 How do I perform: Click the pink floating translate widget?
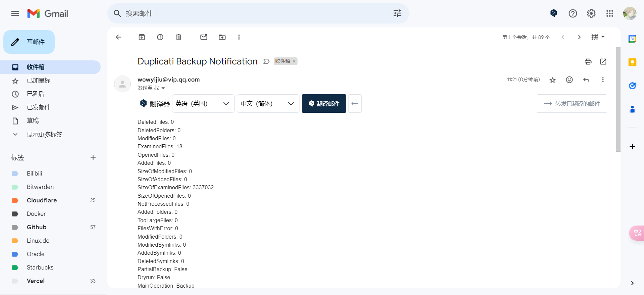click(637, 233)
